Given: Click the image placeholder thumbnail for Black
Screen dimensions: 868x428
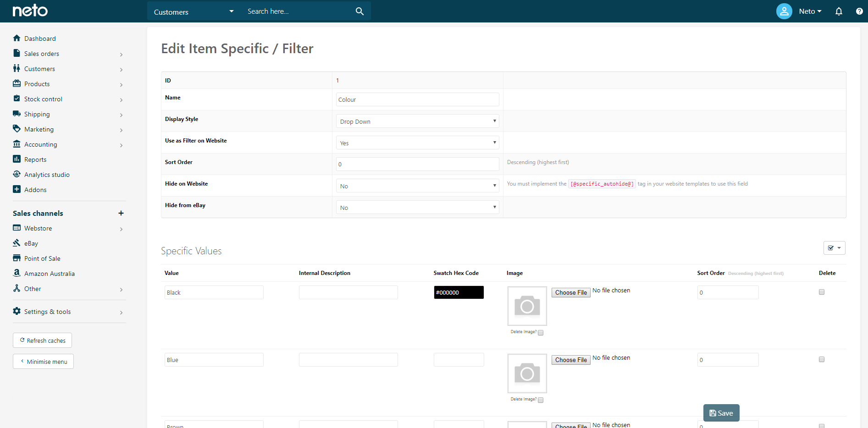Looking at the screenshot, I should click(x=527, y=306).
